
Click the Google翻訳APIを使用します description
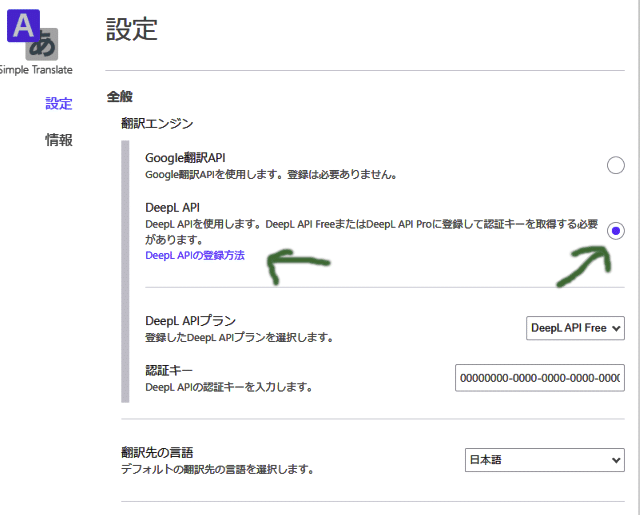[271, 175]
